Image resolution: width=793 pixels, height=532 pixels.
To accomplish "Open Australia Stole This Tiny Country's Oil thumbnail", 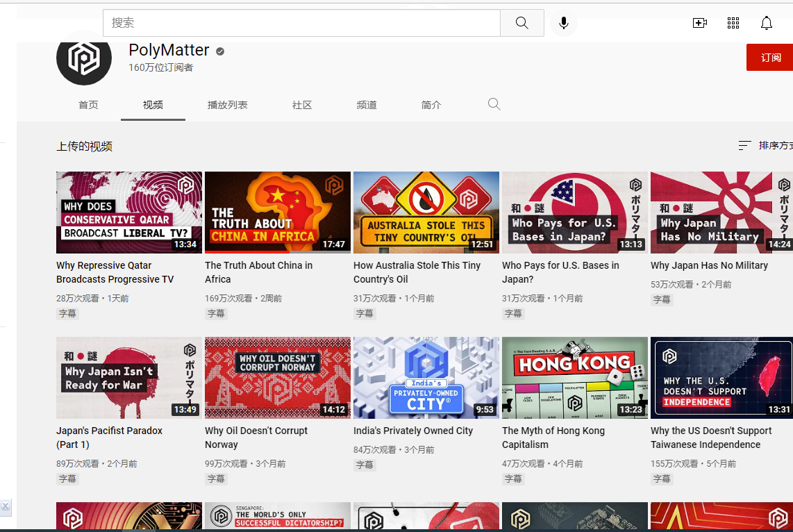I will coord(426,213).
